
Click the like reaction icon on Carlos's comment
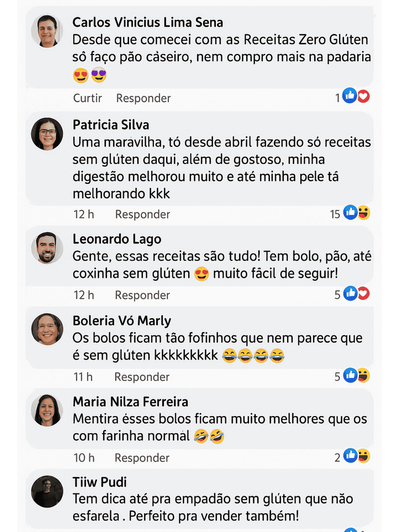350,95
